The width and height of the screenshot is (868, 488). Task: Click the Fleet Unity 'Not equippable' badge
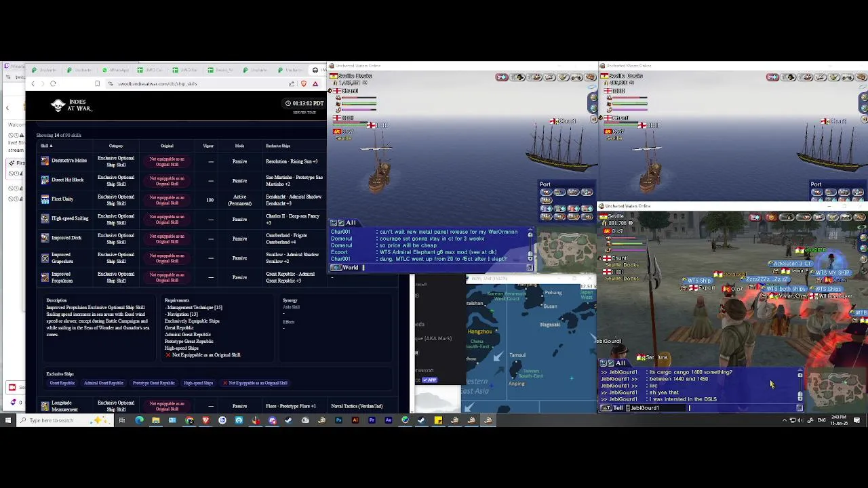[x=167, y=200]
